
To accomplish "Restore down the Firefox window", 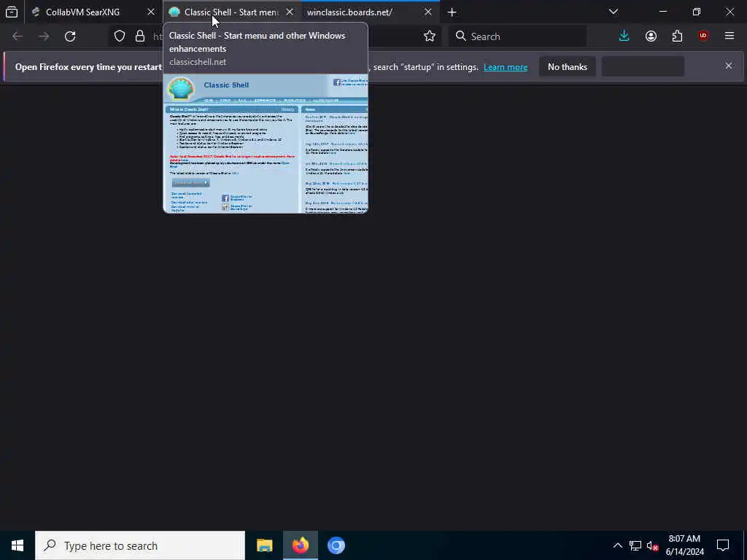I will click(x=697, y=12).
